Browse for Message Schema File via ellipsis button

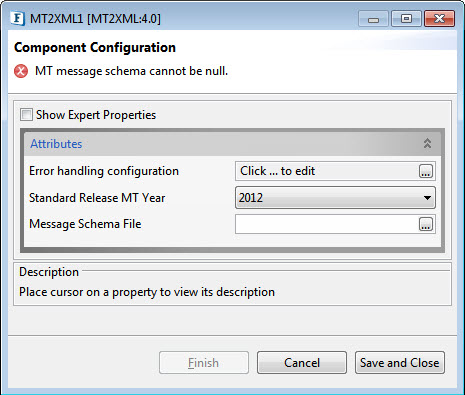tap(426, 224)
